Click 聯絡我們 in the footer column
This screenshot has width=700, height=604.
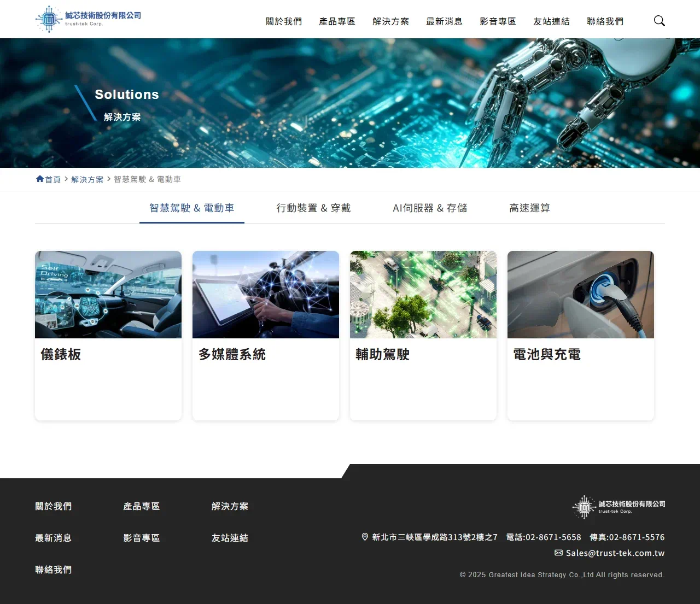tap(53, 569)
